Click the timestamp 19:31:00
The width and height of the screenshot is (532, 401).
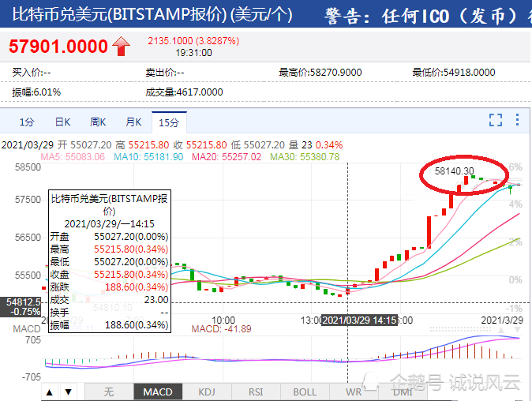coord(193,53)
